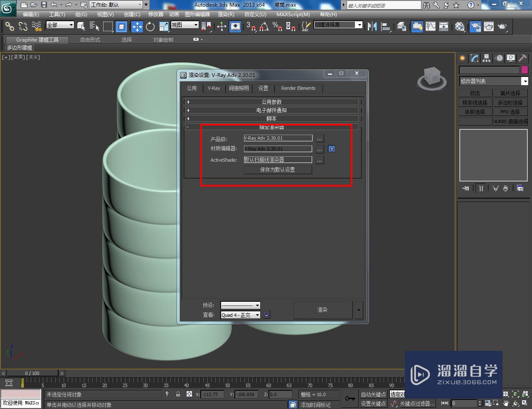Click the teapot Render Production icon
The width and height of the screenshot is (532, 409).
pyautogui.click(x=502, y=27)
